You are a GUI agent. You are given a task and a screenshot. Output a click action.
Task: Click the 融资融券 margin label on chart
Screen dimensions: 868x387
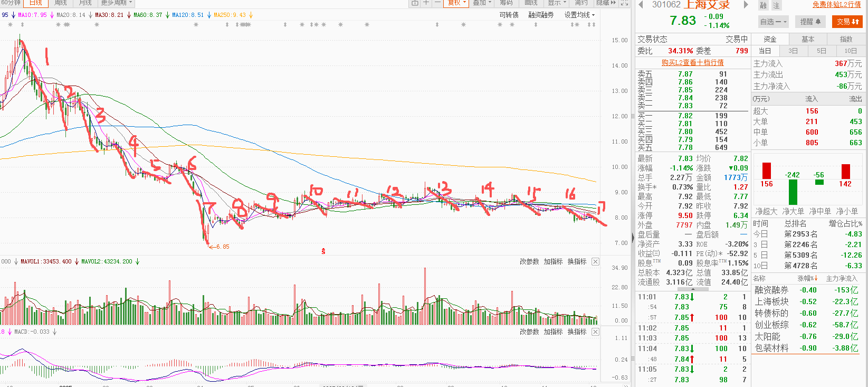click(x=541, y=15)
